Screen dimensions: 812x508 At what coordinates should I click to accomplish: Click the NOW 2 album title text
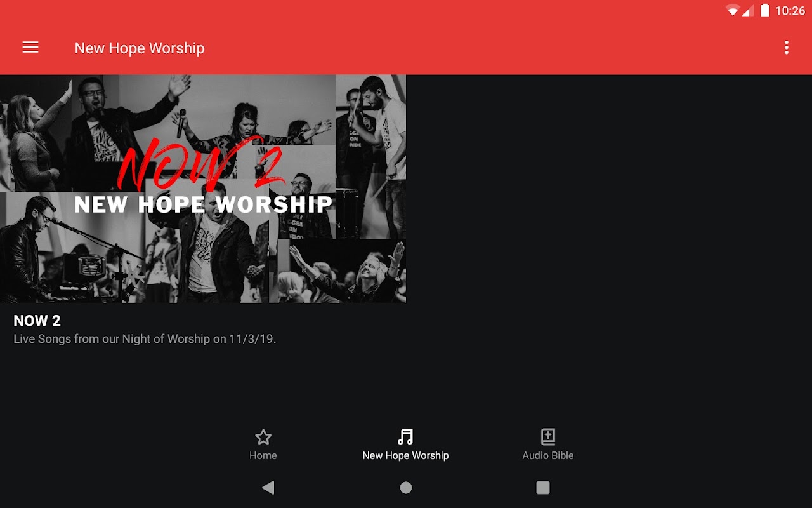pos(37,321)
